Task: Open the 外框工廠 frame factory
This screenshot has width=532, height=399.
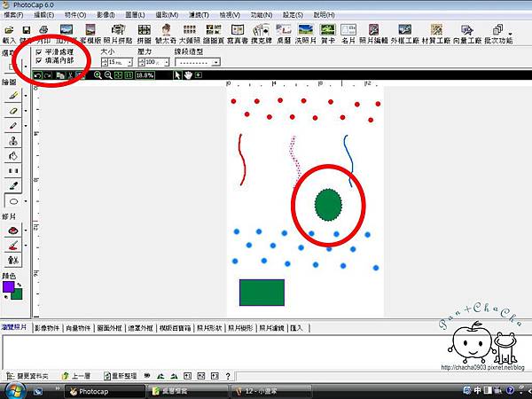Action: 405,34
